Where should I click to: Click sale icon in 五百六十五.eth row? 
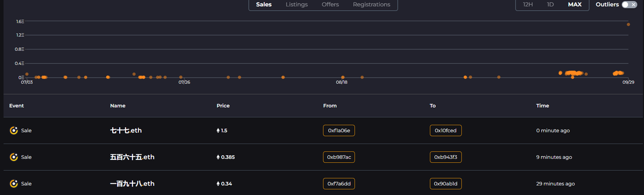pyautogui.click(x=14, y=157)
